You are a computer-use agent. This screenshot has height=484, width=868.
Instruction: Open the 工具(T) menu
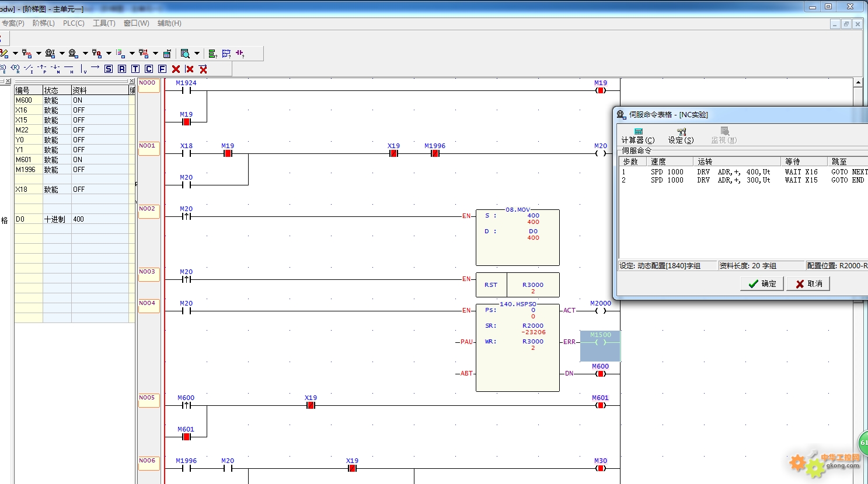pos(104,23)
